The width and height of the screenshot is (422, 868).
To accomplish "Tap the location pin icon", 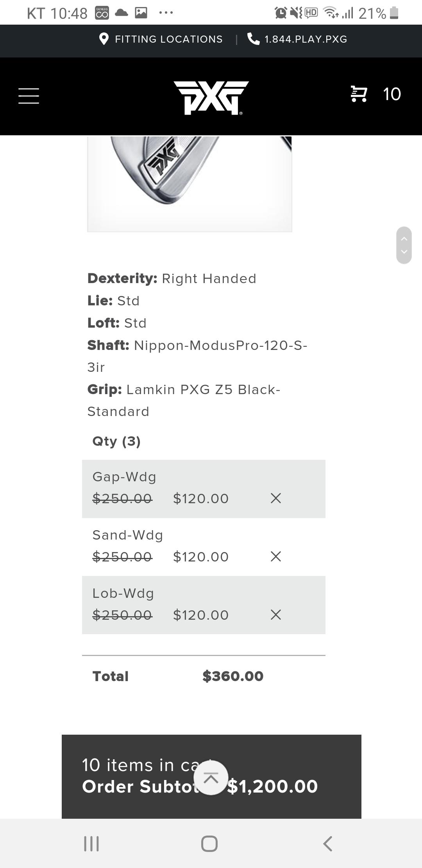I will click(104, 39).
